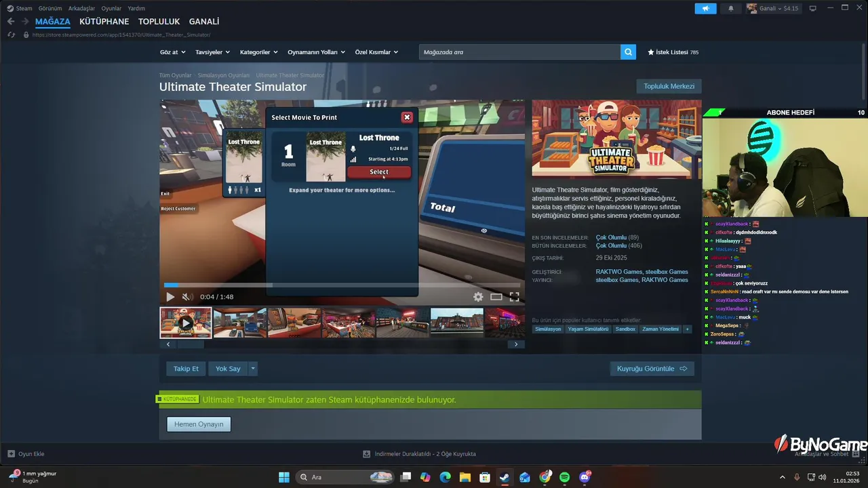Open the Oyunlar menu
Image resolution: width=868 pixels, height=488 pixels.
[111, 8]
